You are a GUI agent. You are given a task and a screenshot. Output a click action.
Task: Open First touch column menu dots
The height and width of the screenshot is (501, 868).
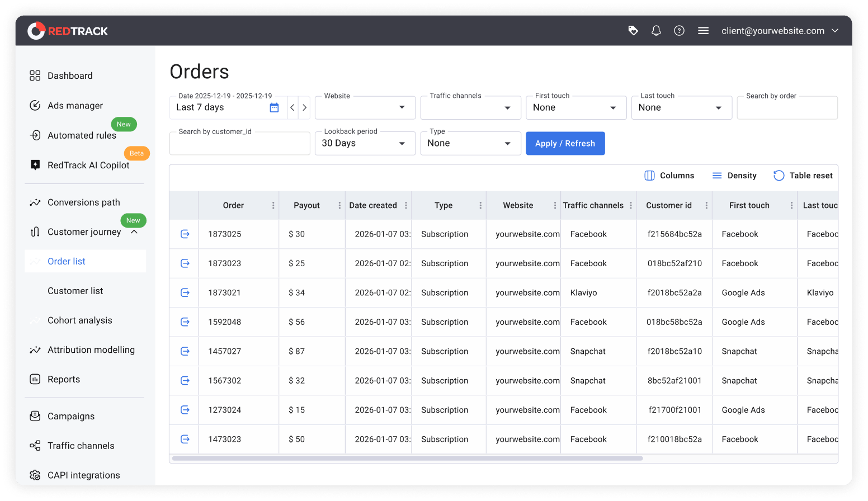click(791, 205)
